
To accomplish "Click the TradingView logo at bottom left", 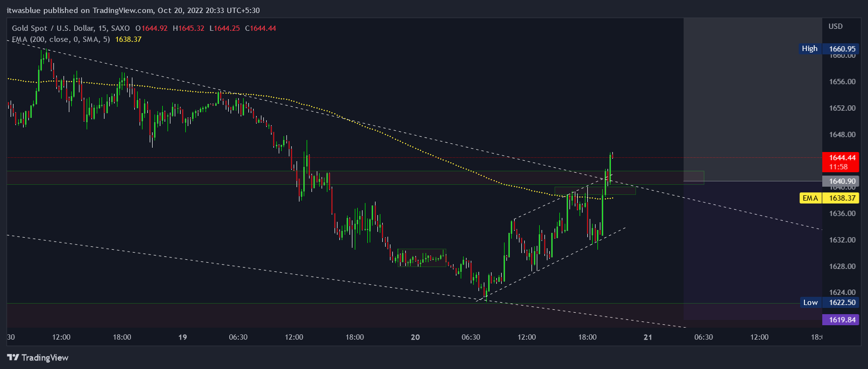I will pos(38,357).
